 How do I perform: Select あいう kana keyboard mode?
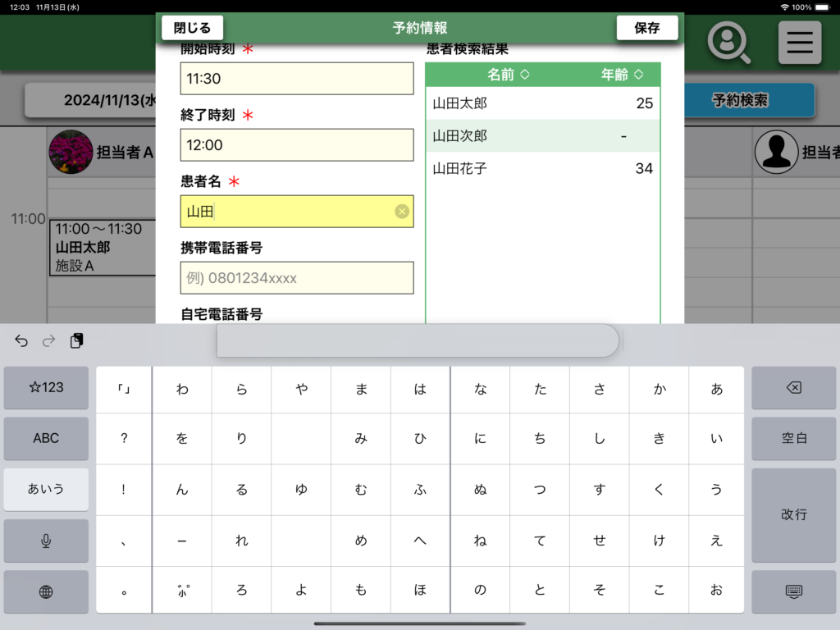tap(46, 489)
